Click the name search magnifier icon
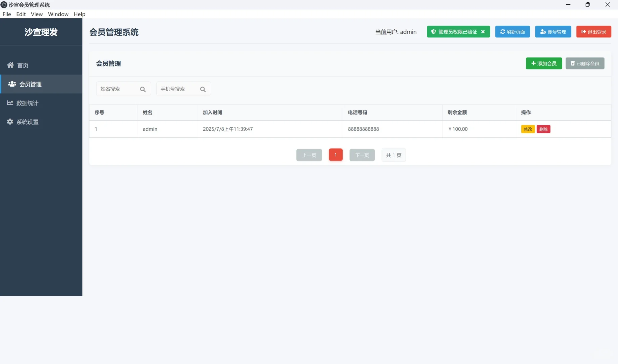The image size is (618, 364). coord(143,89)
